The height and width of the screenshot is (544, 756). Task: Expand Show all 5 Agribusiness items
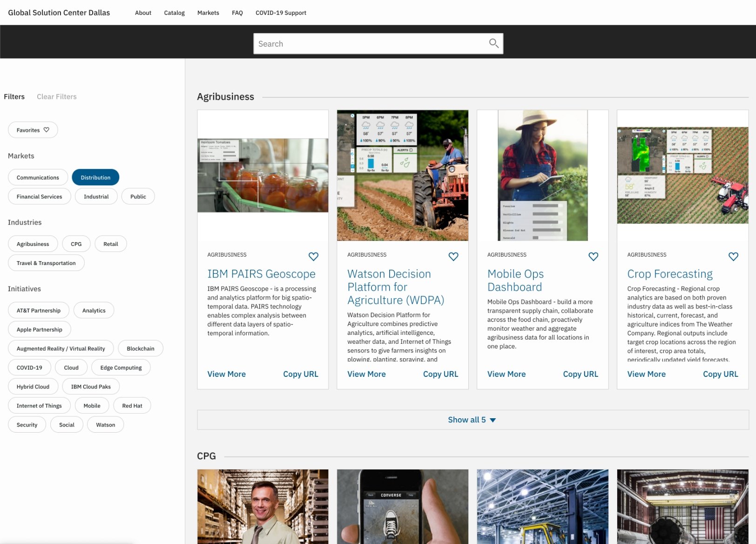pos(472,420)
